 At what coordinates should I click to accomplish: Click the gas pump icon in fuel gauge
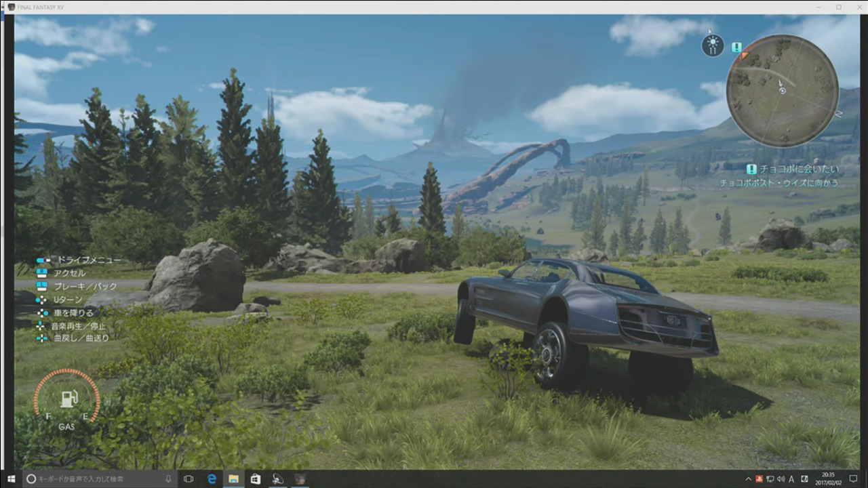(68, 399)
